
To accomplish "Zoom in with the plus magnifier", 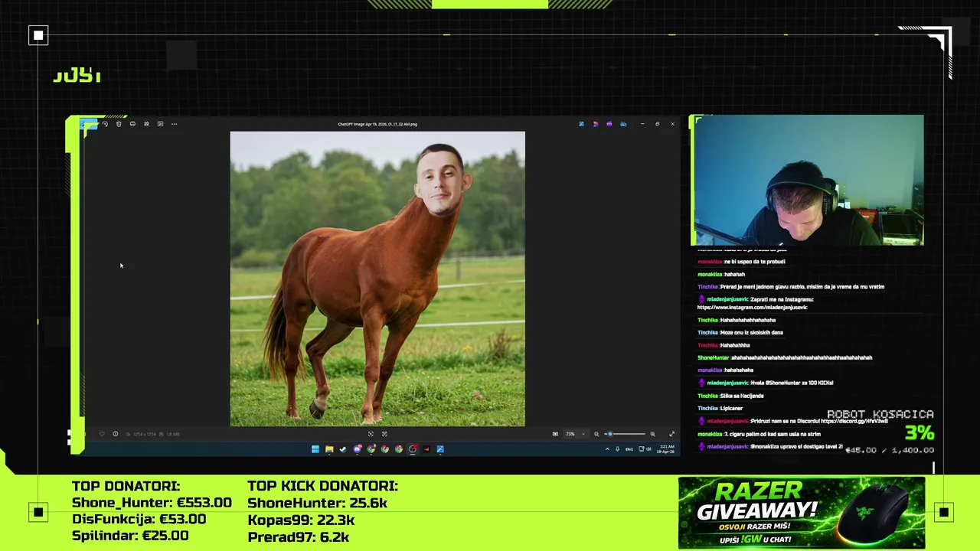I will tap(652, 434).
